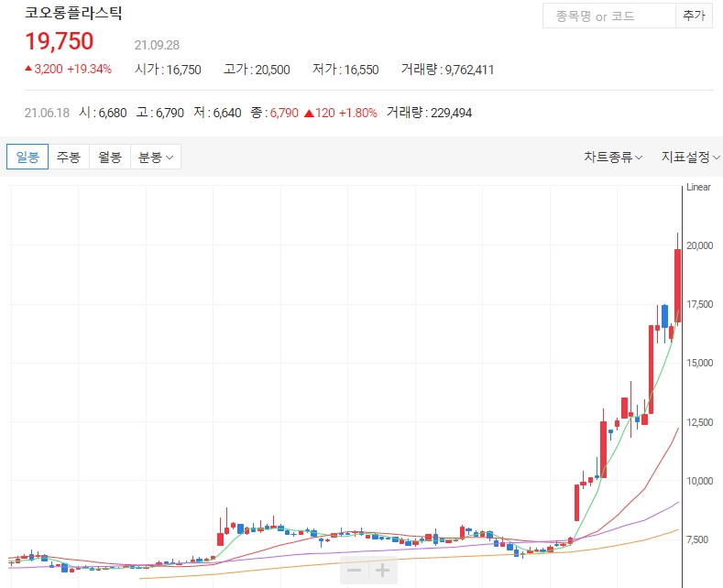Click the 고가: 20,500 high price
This screenshot has height=588, width=723.
pyautogui.click(x=257, y=70)
